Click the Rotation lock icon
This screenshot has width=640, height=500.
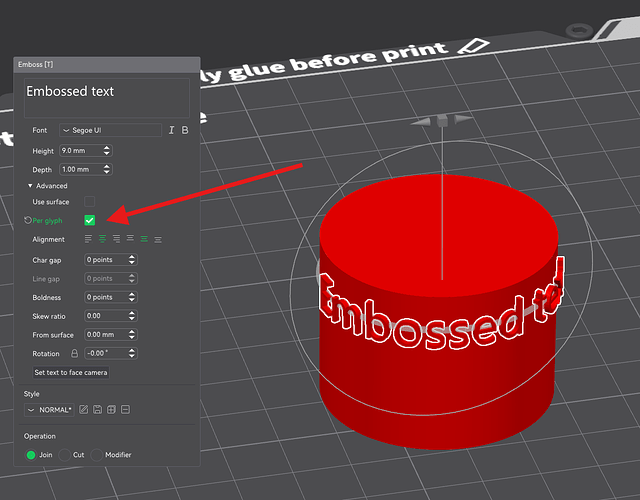point(72,353)
